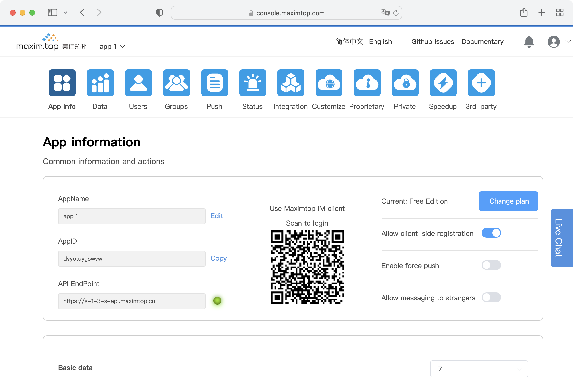Copy the AppID value
The width and height of the screenshot is (573, 392).
218,258
